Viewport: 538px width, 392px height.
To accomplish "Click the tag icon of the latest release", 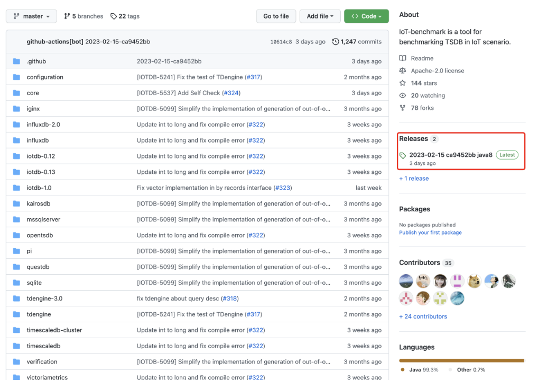I will 403,155.
